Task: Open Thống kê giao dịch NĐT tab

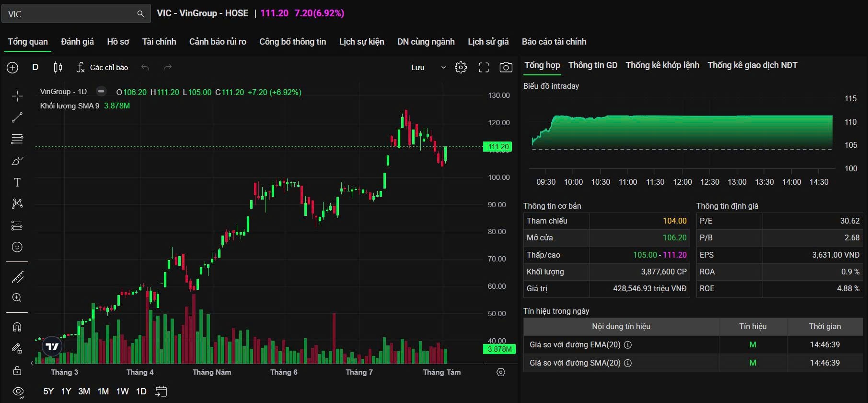Action: [752, 65]
